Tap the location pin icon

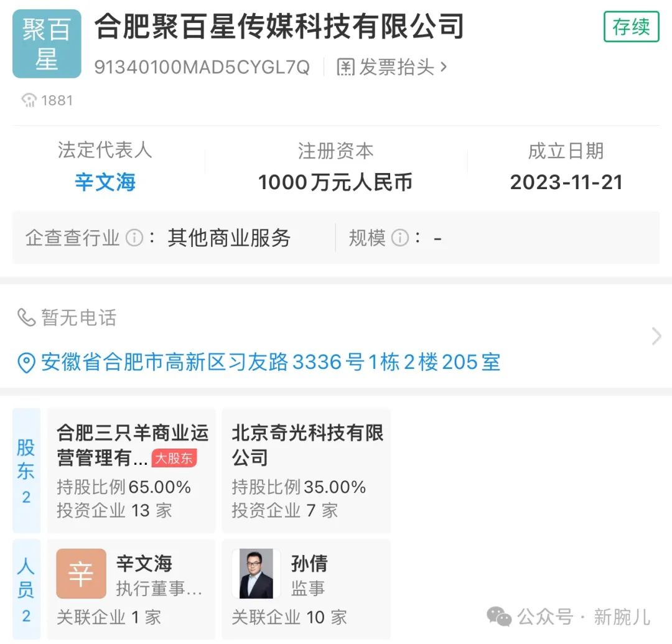pyautogui.click(x=26, y=363)
